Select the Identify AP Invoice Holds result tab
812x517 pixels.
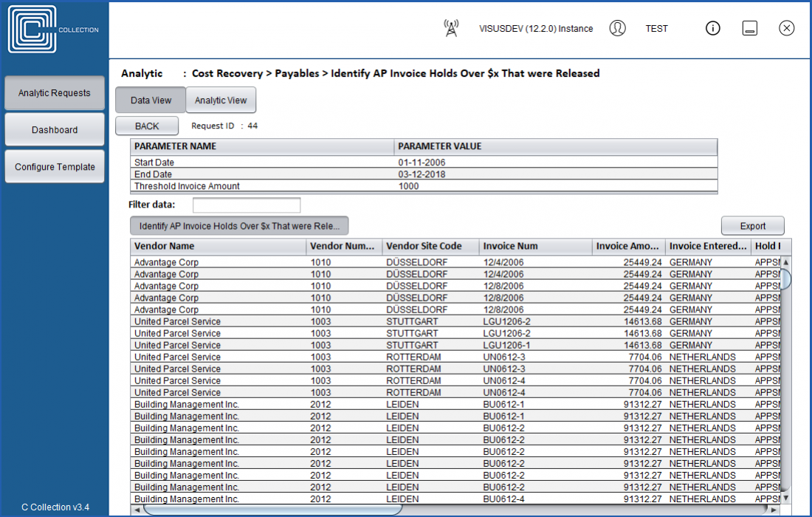239,226
